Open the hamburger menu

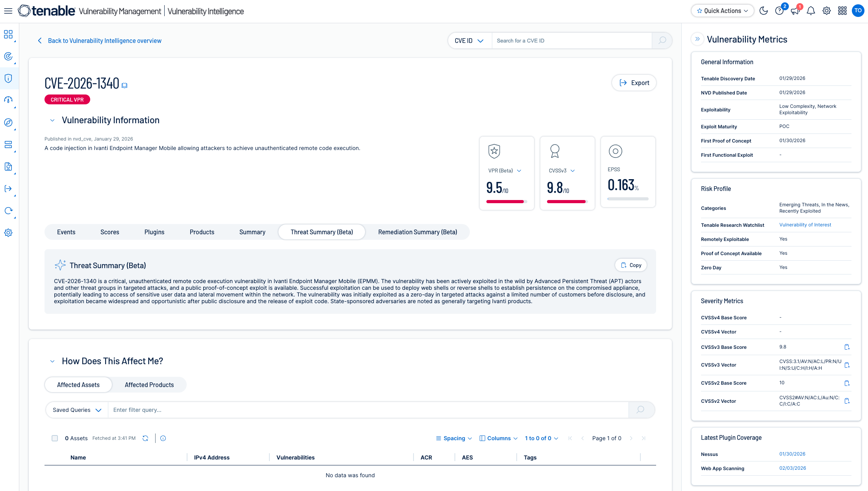[x=8, y=11]
